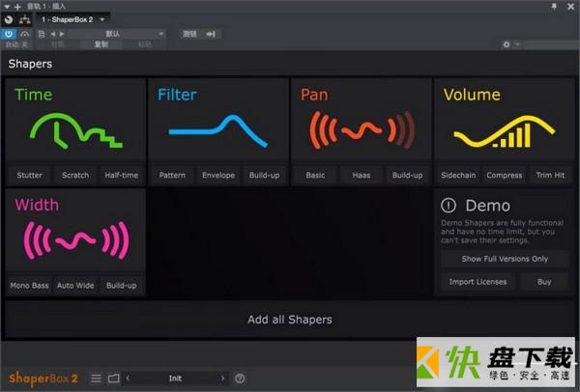Choose the Half-time preset under Time
Image resolution: width=580 pixels, height=392 pixels.
(122, 175)
